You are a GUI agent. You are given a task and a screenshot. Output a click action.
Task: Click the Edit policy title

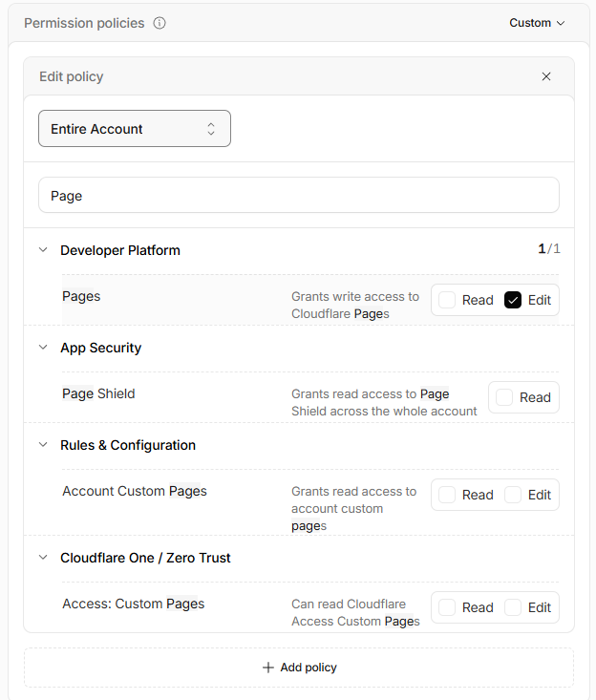coord(72,76)
